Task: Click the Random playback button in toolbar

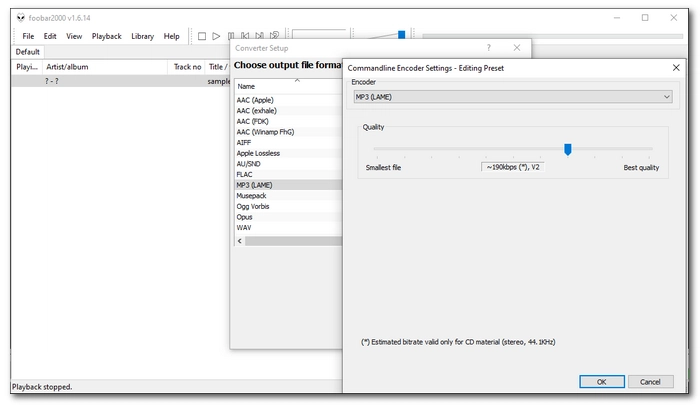Action: coord(274,35)
